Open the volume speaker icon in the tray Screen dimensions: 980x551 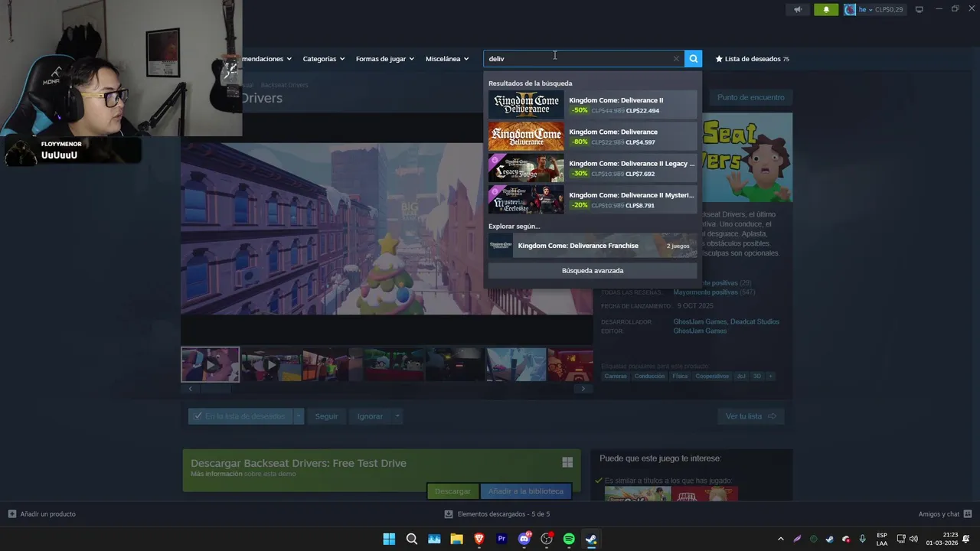(913, 539)
